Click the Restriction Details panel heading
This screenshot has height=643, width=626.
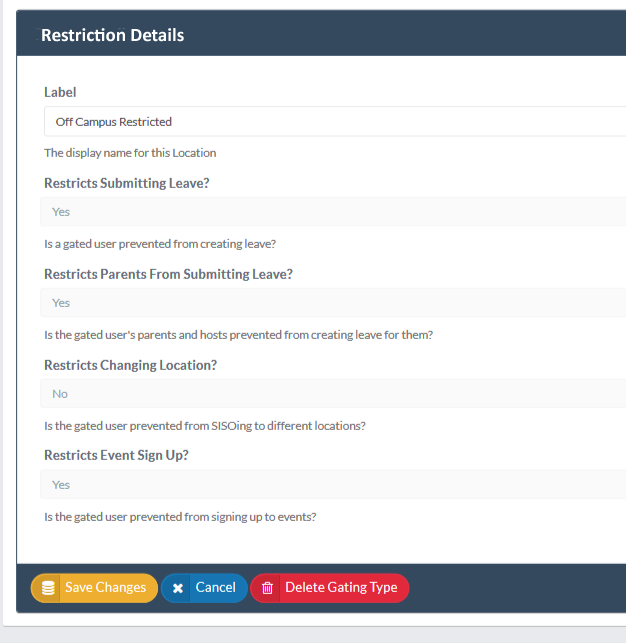[x=113, y=35]
